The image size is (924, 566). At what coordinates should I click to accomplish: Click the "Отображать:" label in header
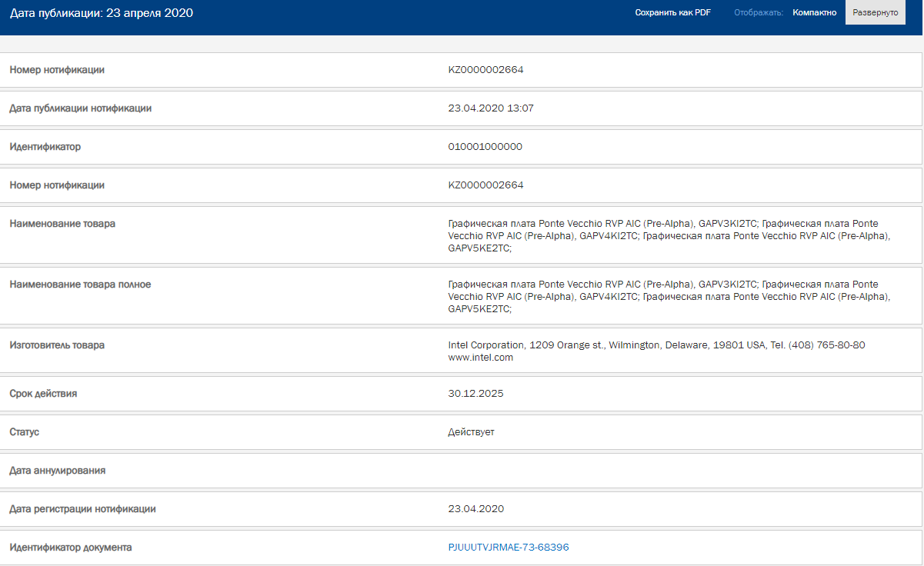point(759,13)
